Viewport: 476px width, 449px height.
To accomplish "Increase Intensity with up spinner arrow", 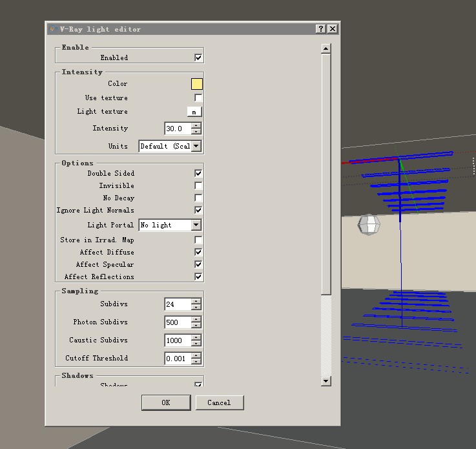I will point(196,126).
